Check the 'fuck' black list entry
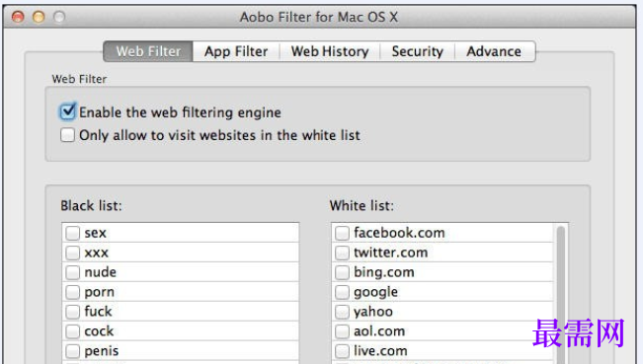 coord(72,312)
